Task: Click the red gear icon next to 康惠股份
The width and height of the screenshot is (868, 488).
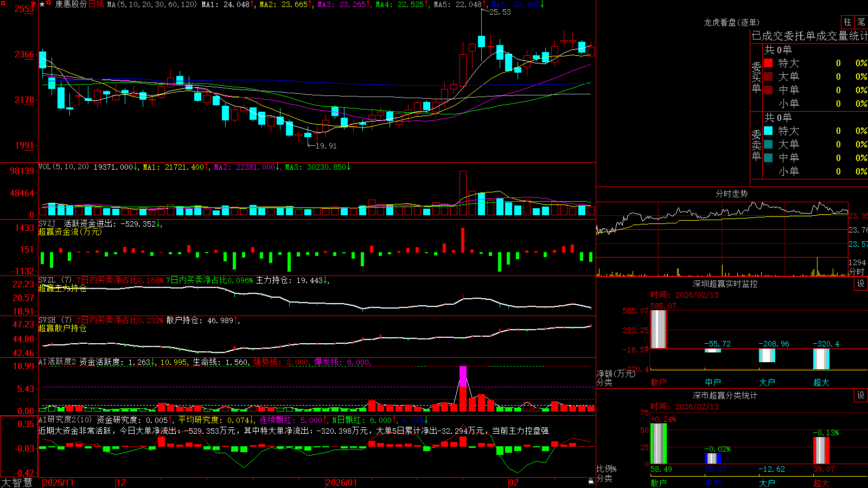Action: pyautogui.click(x=49, y=4)
